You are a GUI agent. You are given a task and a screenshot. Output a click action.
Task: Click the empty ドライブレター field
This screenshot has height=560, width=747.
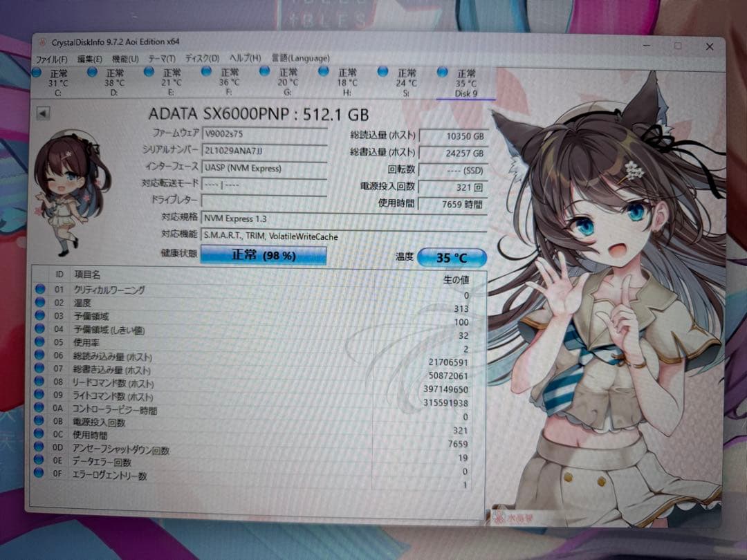[x=264, y=201]
